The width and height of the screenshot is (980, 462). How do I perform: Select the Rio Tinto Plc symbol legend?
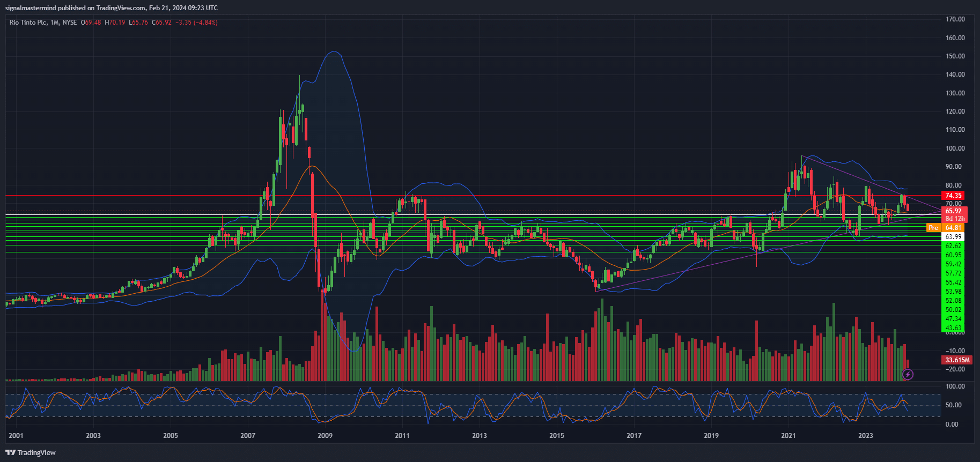43,23
